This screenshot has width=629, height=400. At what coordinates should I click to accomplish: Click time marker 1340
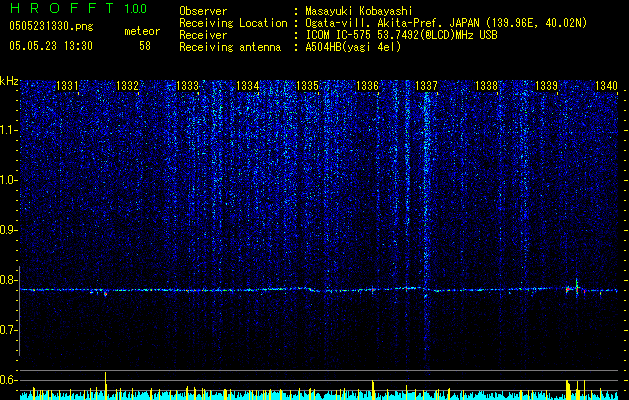(x=606, y=85)
